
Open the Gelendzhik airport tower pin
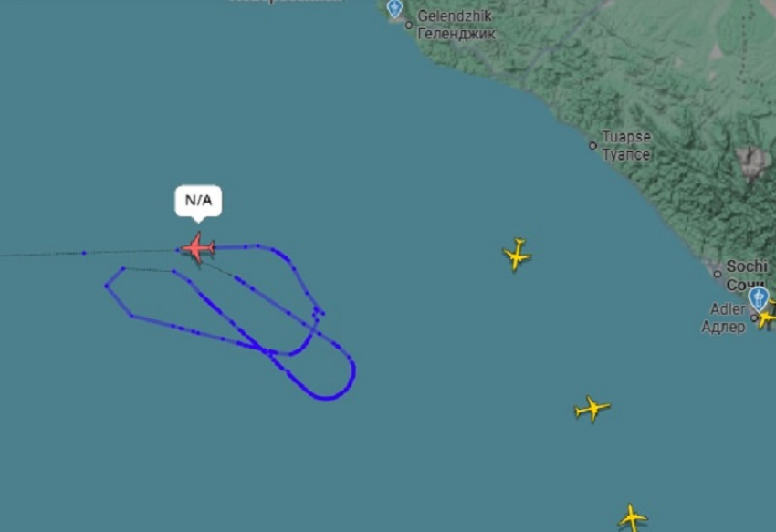(x=394, y=8)
